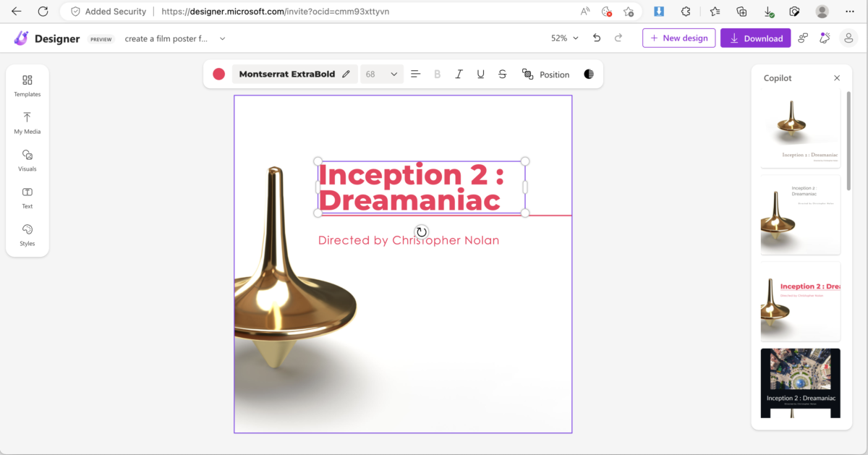This screenshot has height=455, width=868.
Task: Open My Media panel
Action: click(27, 122)
